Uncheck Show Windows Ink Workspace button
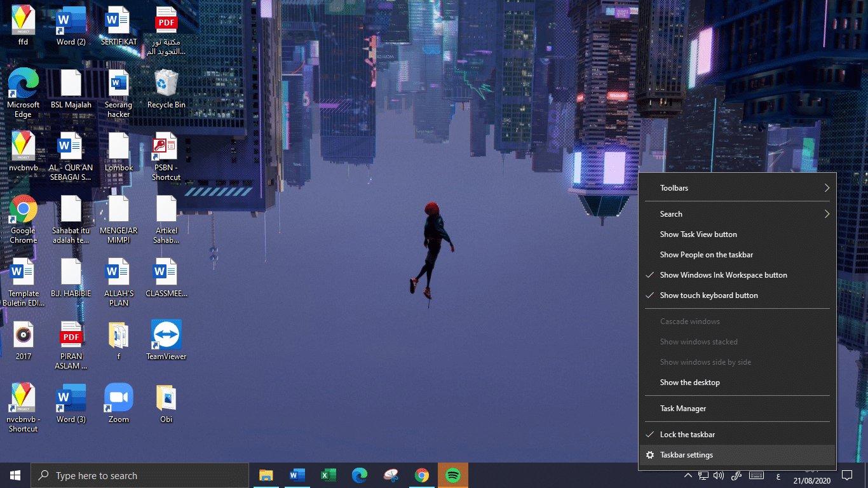The image size is (868, 488). point(737,275)
